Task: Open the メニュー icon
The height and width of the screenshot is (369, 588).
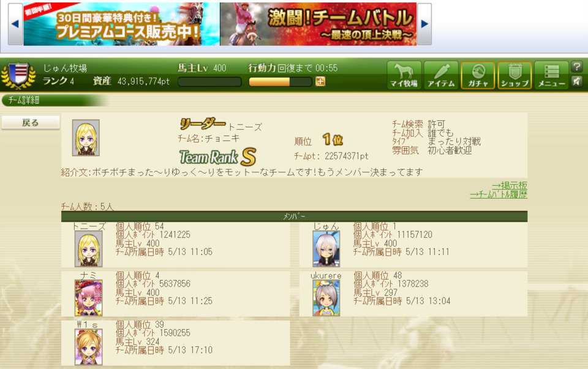Action: (x=552, y=75)
